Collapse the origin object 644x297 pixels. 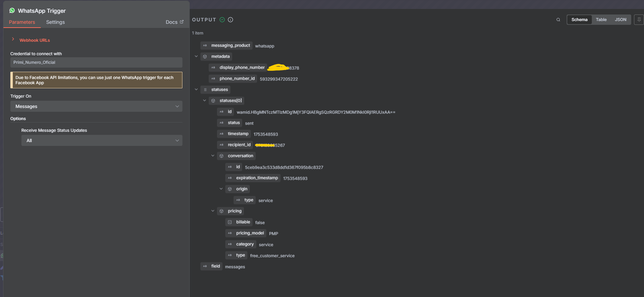coord(221,189)
